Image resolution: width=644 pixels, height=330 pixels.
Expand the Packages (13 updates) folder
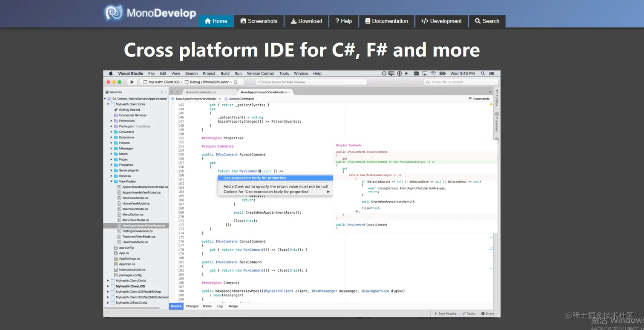[111, 126]
